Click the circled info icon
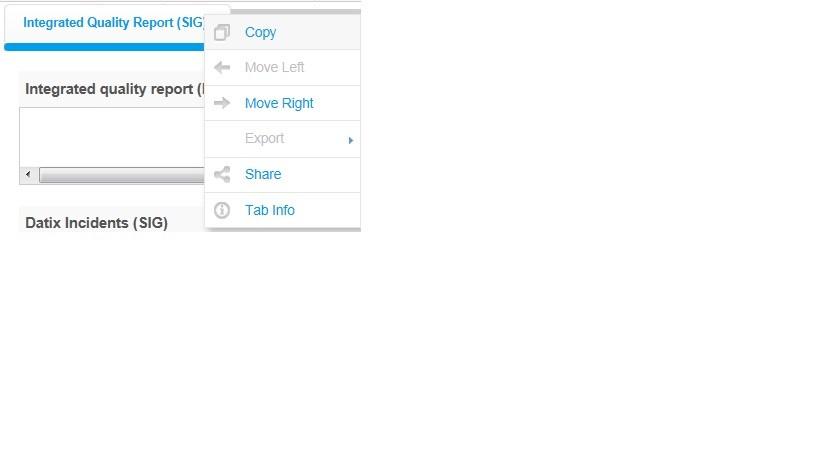 click(x=222, y=210)
